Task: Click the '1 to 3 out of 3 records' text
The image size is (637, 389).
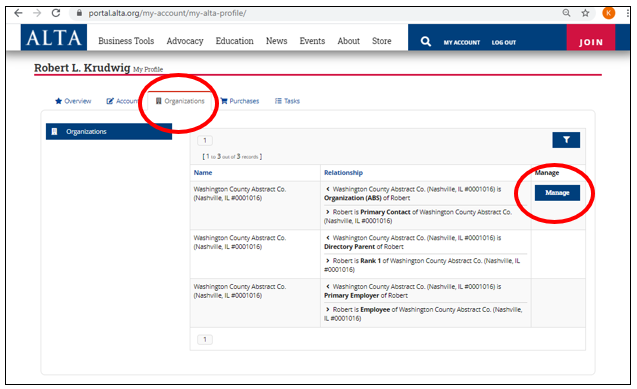Action: tap(232, 156)
